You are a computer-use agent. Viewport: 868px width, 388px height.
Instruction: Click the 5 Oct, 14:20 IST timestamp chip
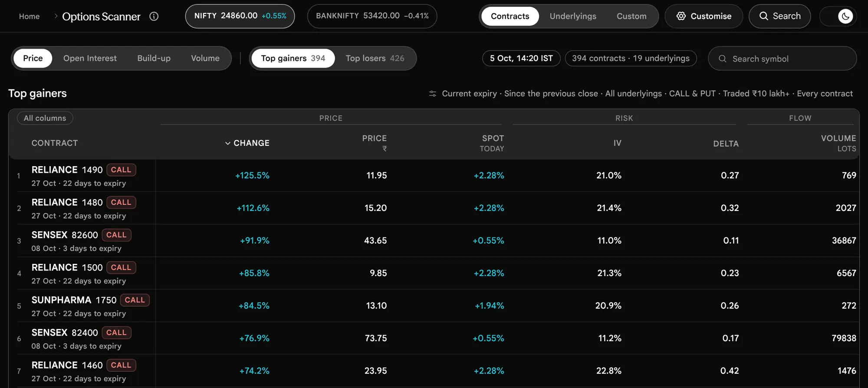point(521,58)
